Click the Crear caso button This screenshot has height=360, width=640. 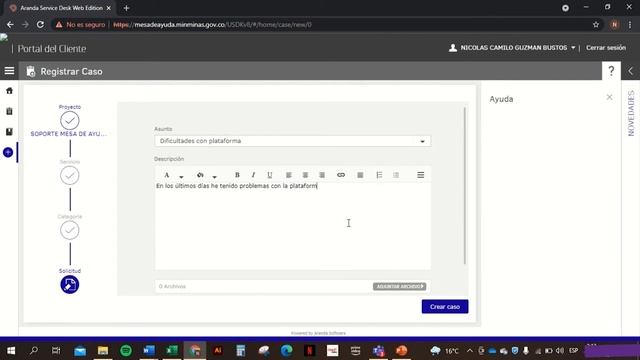point(445,307)
